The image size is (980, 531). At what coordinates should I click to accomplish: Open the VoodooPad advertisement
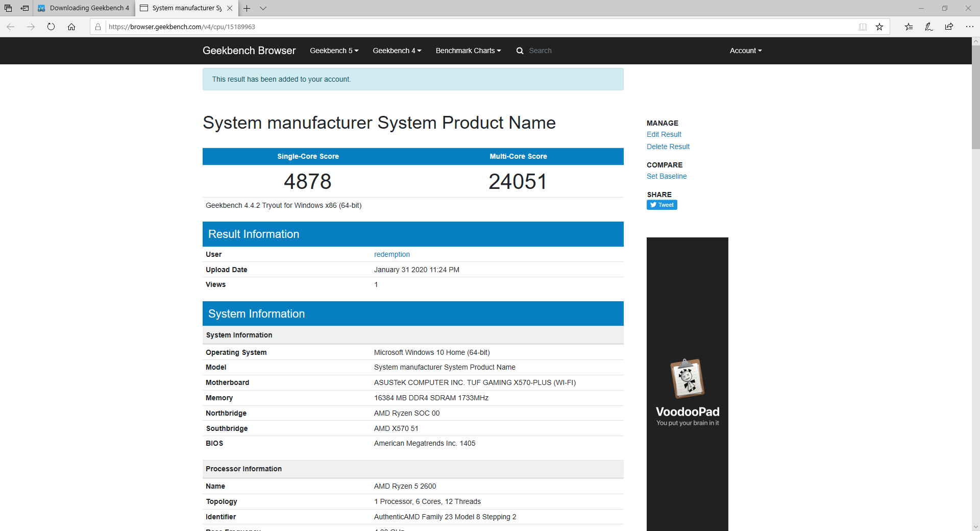coord(687,384)
